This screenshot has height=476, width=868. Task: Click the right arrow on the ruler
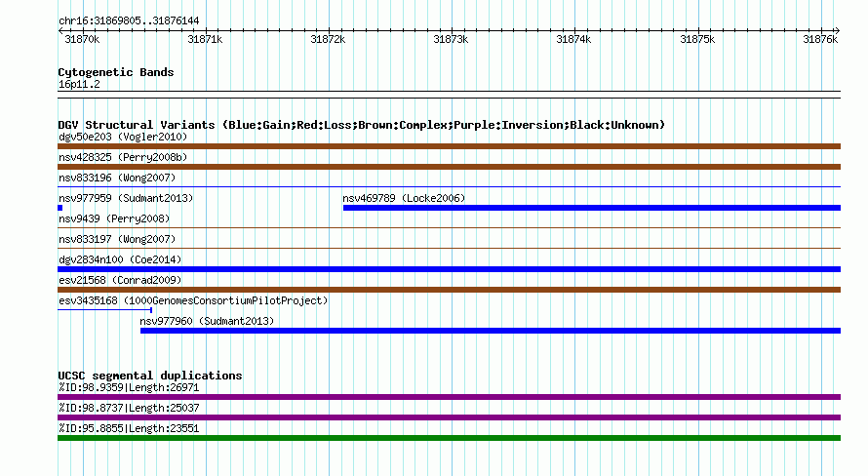coord(838,31)
